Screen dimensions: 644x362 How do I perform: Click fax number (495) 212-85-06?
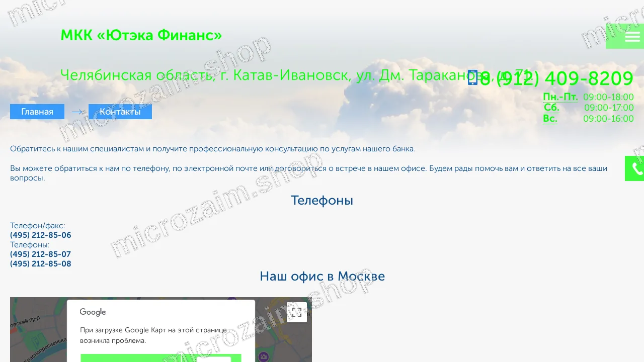point(41,235)
